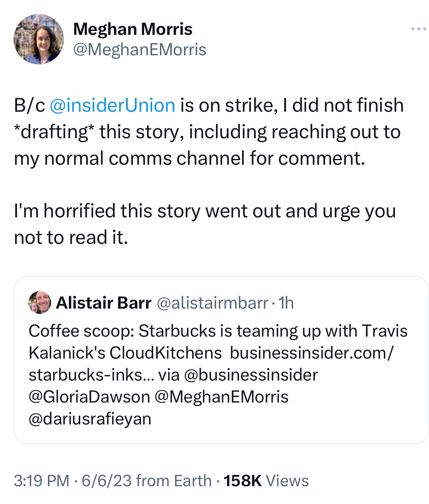Click Alistair Barr's small avatar
This screenshot has width=429, height=504.
[39, 303]
